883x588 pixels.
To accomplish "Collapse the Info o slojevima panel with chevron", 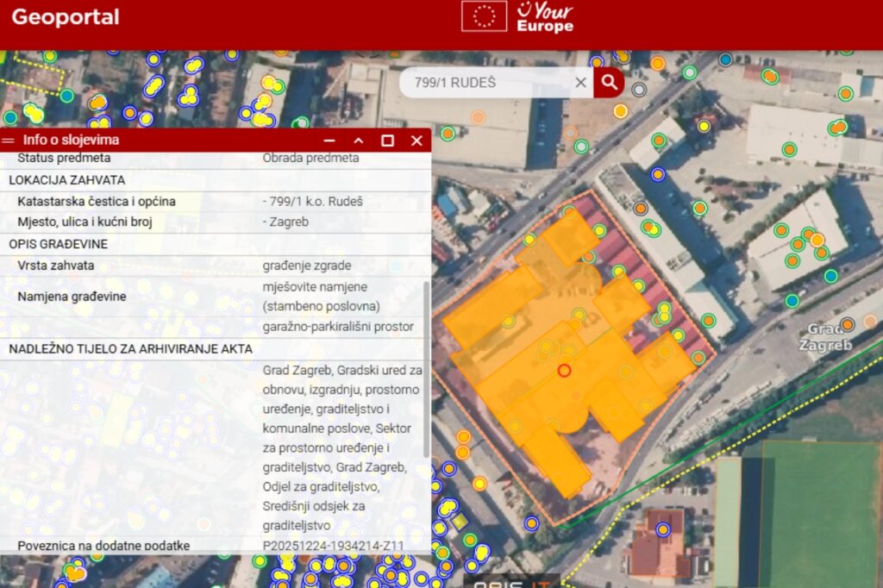I will 359,141.
